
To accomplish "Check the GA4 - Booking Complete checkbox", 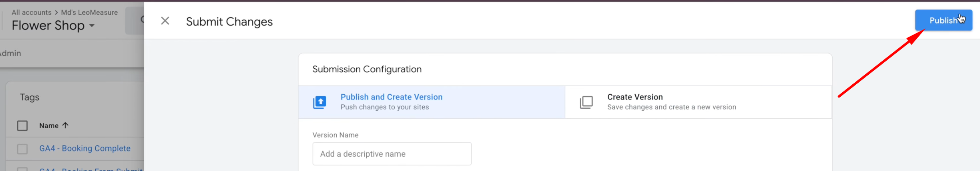I will (x=22, y=149).
